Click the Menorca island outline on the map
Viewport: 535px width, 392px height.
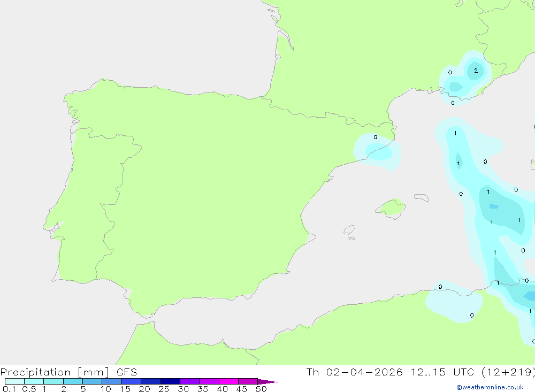422,197
